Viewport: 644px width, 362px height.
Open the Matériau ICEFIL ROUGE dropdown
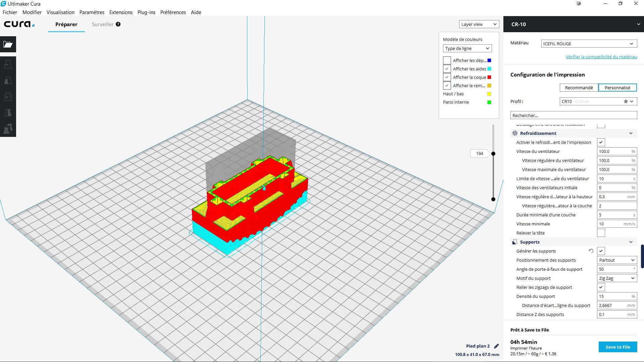(589, 44)
